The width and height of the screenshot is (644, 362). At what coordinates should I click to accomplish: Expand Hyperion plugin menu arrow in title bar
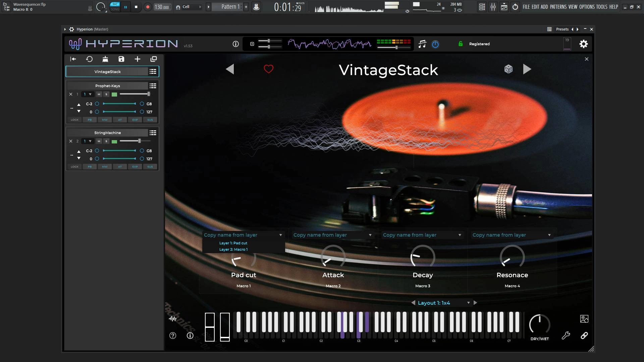pyautogui.click(x=65, y=29)
